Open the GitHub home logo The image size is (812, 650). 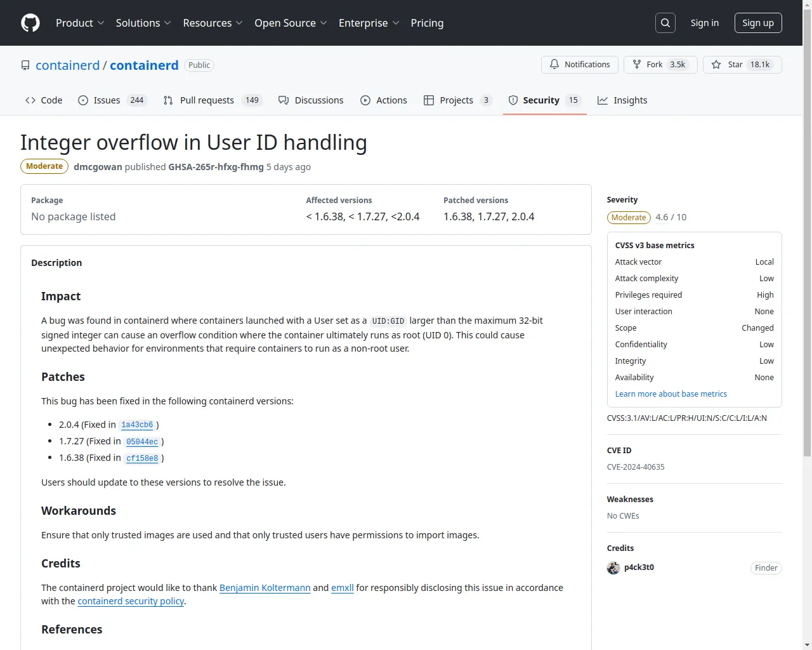pos(30,23)
